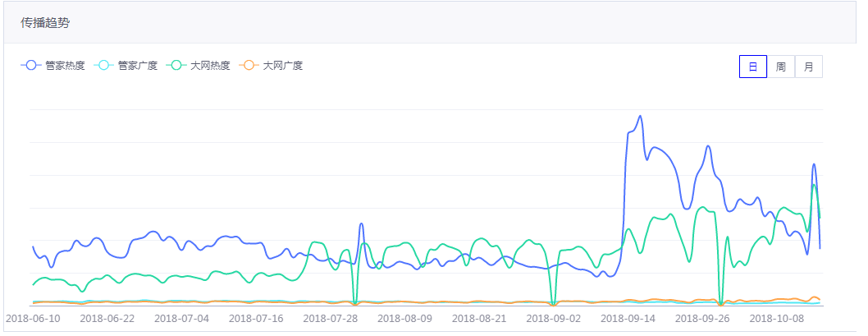Toggle the green 大网热度 legend marker

[176, 66]
